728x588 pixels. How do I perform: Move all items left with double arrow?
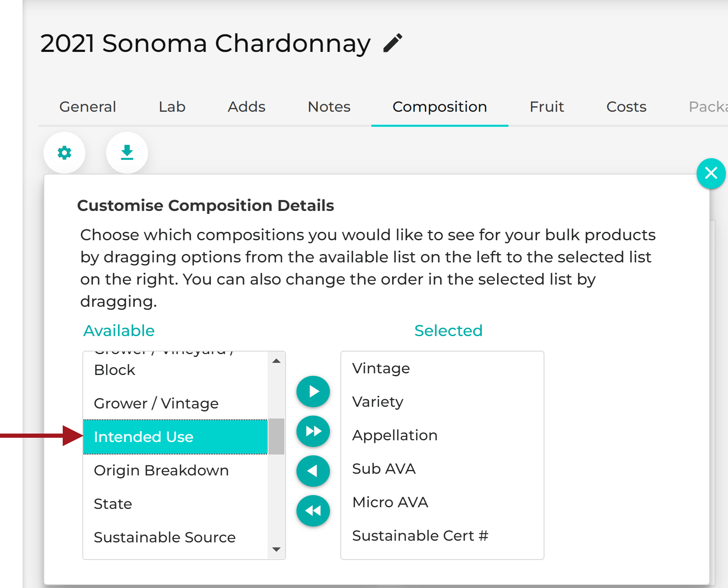313,511
